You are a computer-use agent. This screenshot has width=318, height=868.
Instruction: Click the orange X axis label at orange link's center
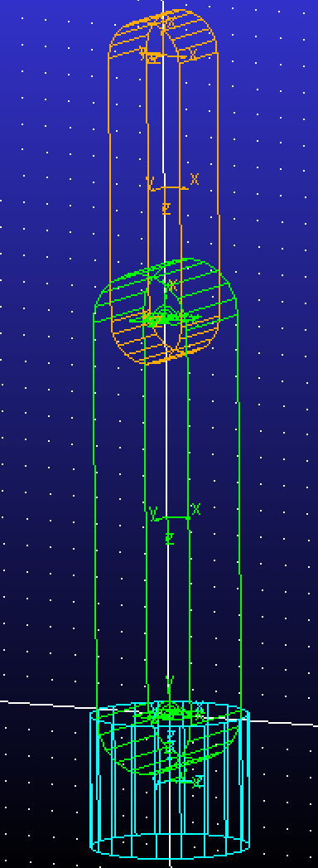point(195,179)
